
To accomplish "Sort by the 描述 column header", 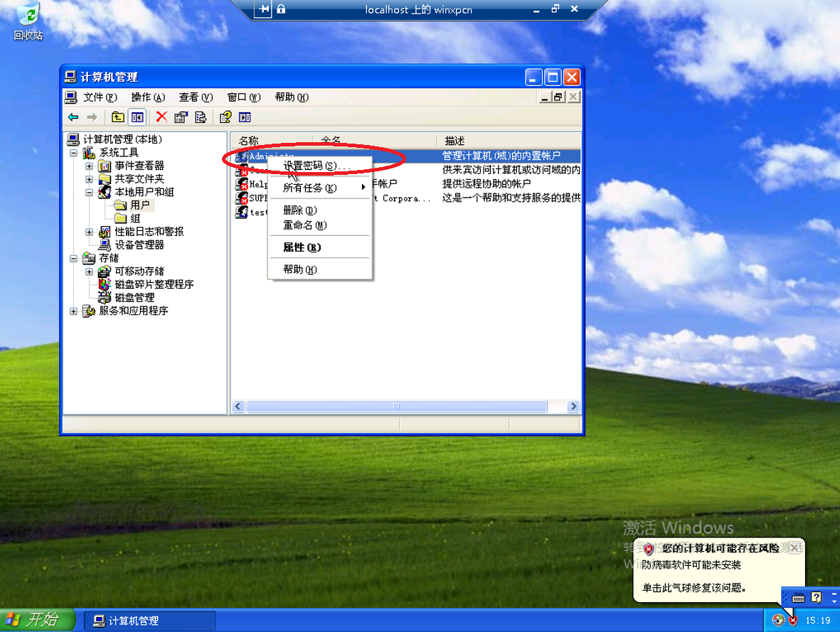I will pos(509,141).
